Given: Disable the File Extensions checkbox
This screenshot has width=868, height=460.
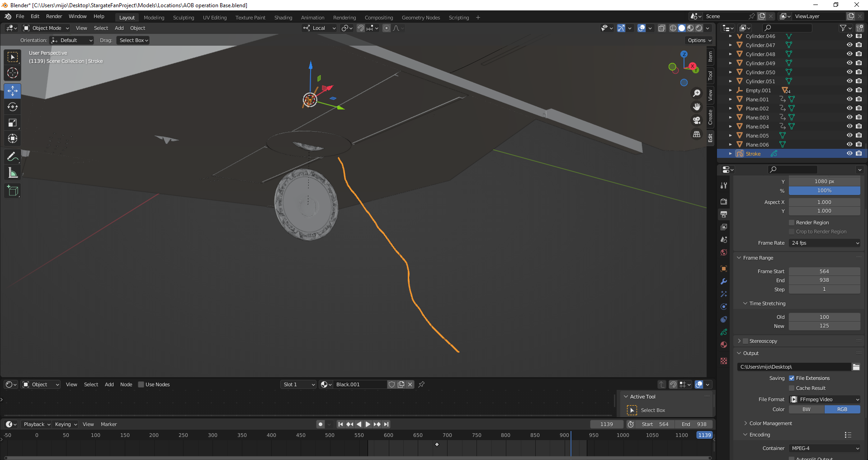Looking at the screenshot, I should 792,378.
